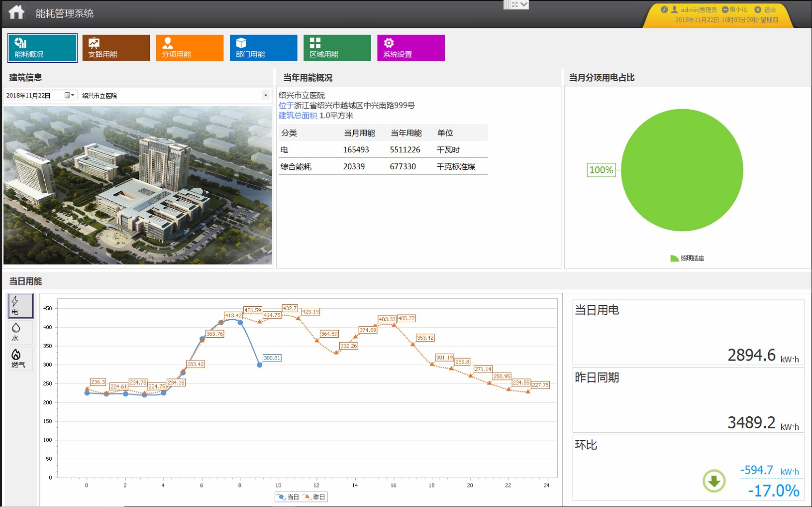Viewport: 812px width, 507px height.
Task: Click the 退出 exit icon
Action: 758,9
